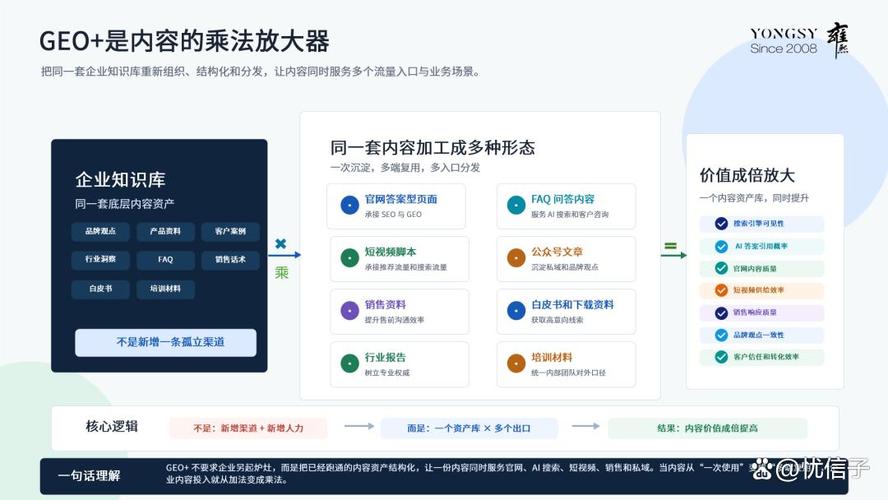Screen dimensions: 888x500
Task: Click the 搜索引擎可见性 label text
Action: coord(758,224)
